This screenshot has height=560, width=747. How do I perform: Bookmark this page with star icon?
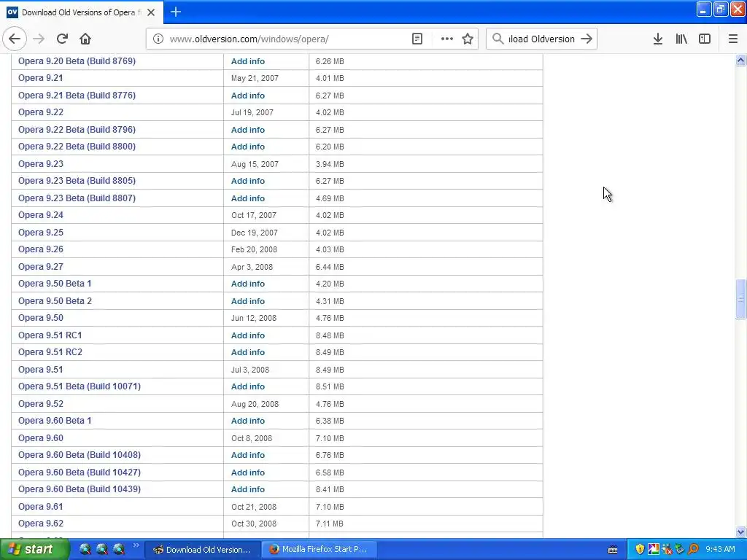(468, 39)
